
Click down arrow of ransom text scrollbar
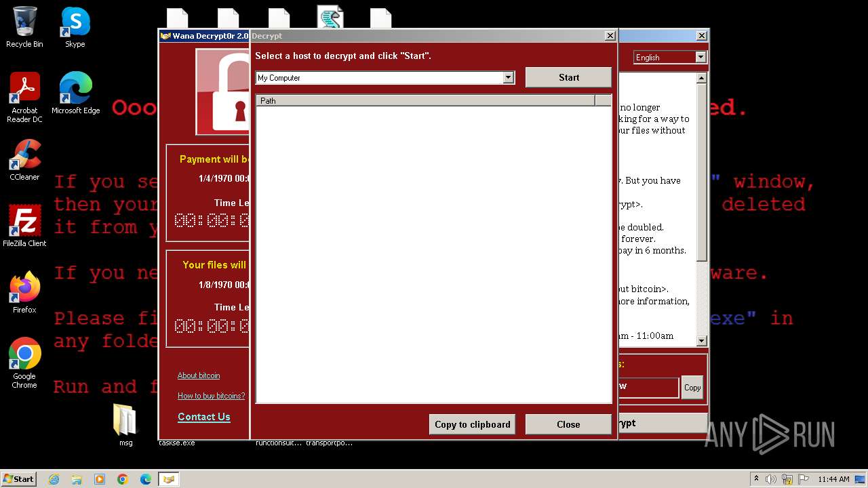(x=702, y=341)
